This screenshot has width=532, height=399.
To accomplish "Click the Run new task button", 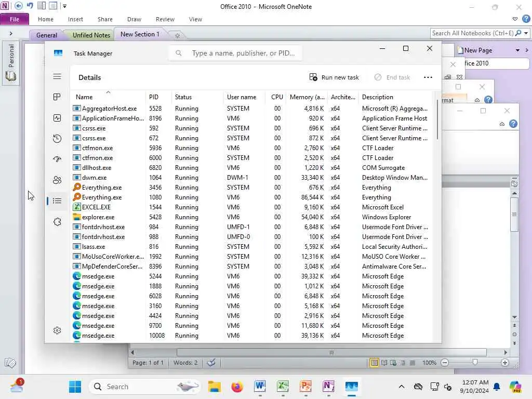I will tap(334, 77).
